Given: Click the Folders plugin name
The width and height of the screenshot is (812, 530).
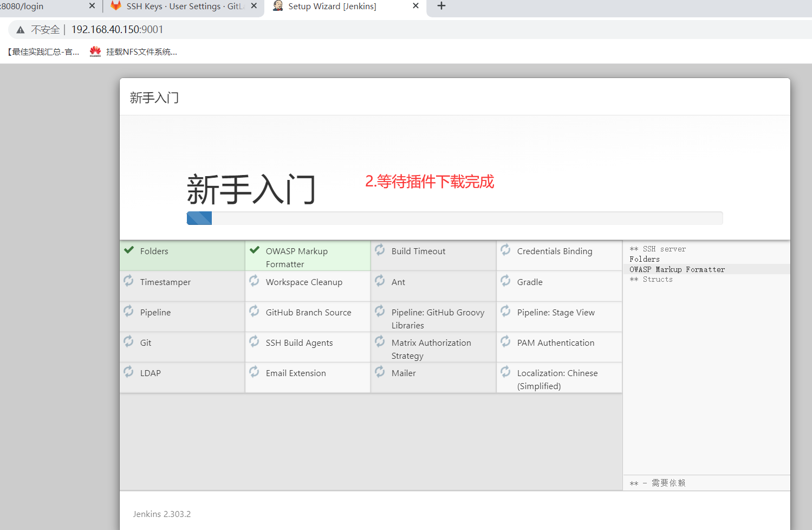Looking at the screenshot, I should coord(154,251).
